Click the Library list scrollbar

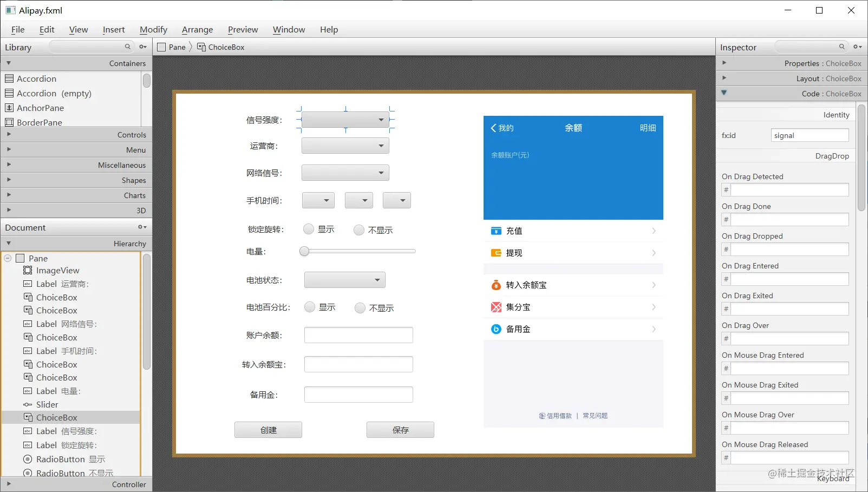pyautogui.click(x=147, y=81)
